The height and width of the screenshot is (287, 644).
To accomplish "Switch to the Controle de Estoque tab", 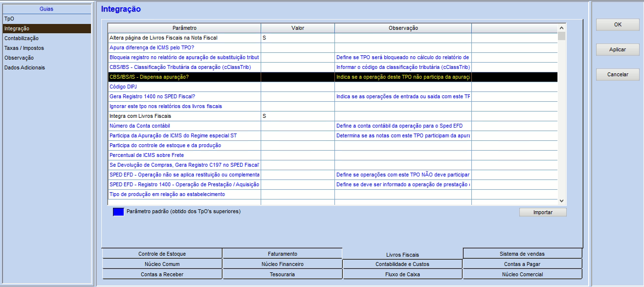I will coord(162,254).
